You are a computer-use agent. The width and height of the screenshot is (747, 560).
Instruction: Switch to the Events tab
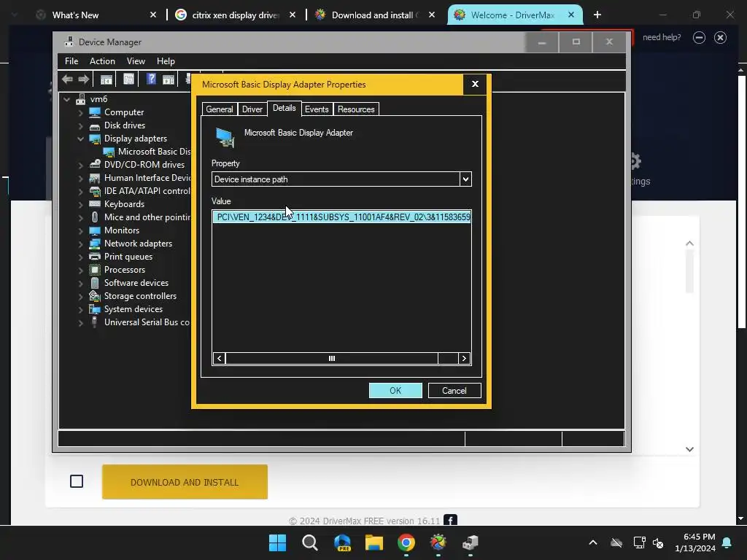point(317,109)
